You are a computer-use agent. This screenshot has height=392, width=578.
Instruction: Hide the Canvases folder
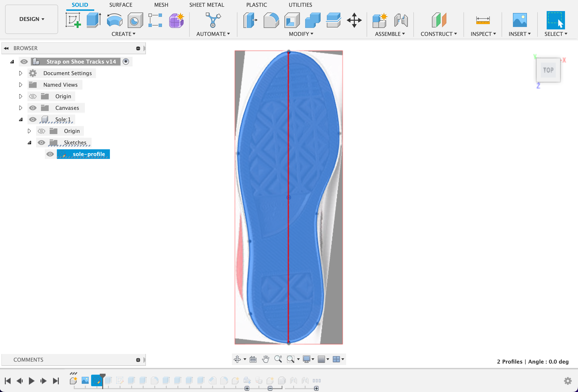33,108
